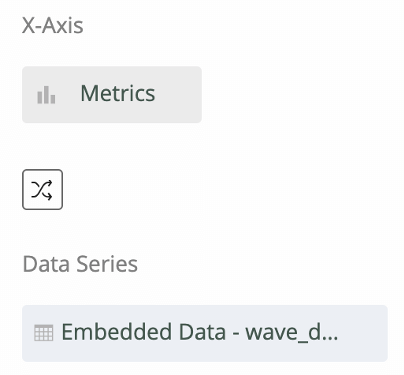The image size is (404, 375).
Task: Click the word Metrics in the gray chip
Action: pos(118,93)
